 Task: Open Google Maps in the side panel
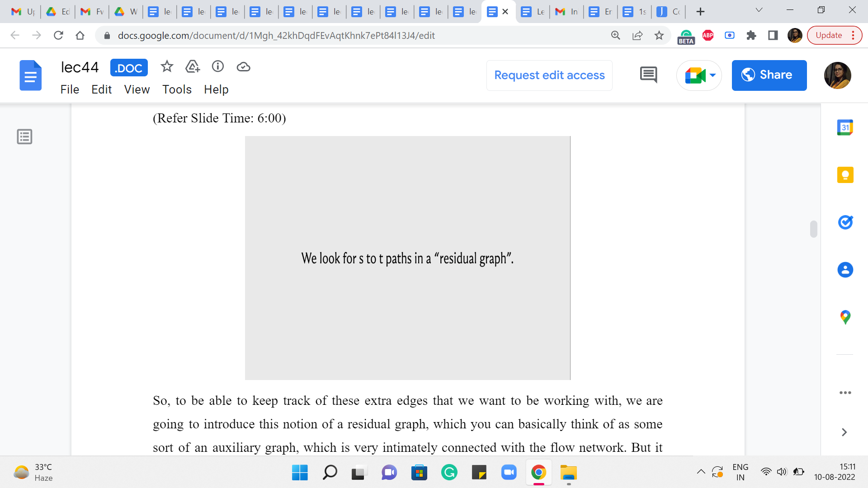point(845,317)
